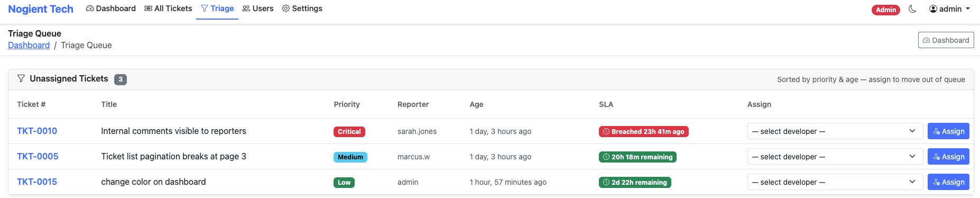Click the Breached 23h 41m ago SLA badge
Screen dimensions: 980x198
click(x=643, y=132)
